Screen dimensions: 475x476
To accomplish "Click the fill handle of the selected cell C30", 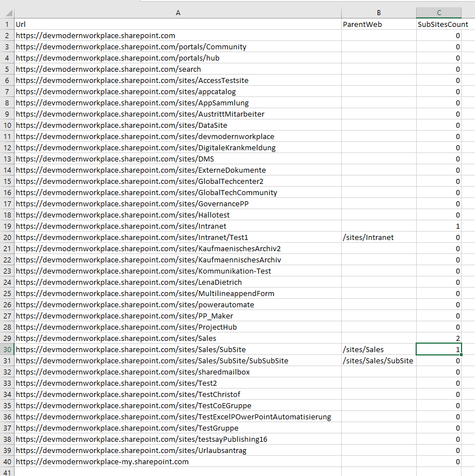I will pos(461,355).
